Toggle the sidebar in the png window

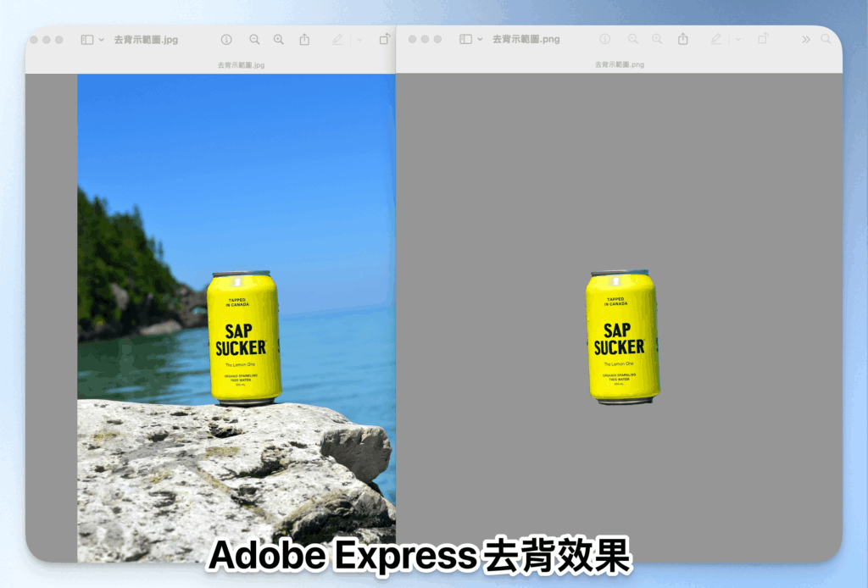point(465,39)
